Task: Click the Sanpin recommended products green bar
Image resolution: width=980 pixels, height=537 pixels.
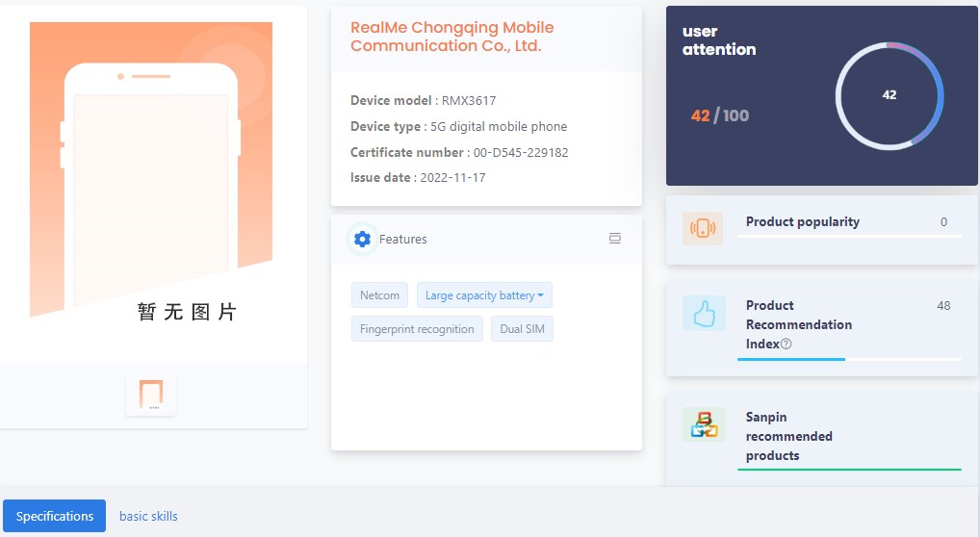Action: 849,469
